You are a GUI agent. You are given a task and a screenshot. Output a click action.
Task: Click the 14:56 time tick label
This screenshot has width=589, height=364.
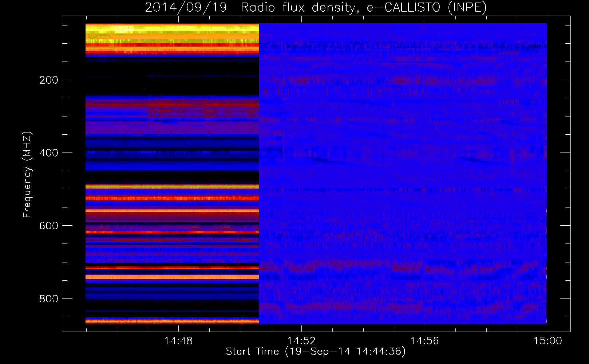point(424,341)
